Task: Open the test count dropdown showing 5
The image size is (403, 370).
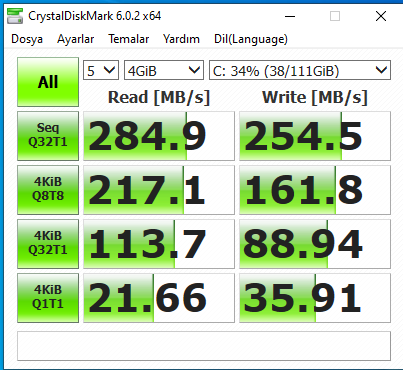Action: [x=101, y=70]
